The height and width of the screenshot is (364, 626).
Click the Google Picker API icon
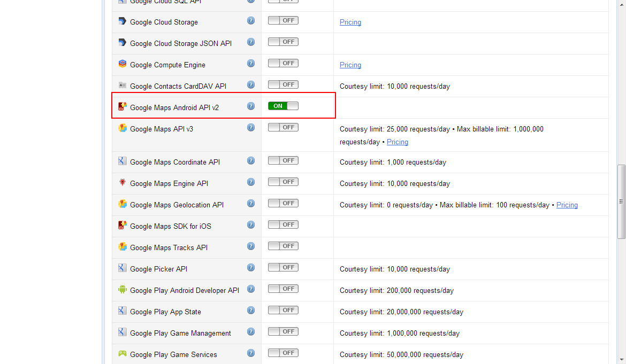point(122,268)
